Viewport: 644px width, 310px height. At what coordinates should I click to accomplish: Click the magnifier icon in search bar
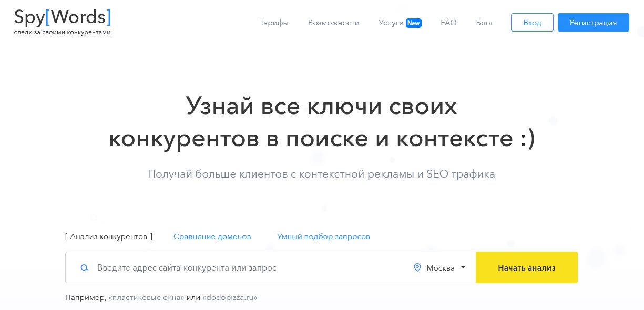point(84,268)
